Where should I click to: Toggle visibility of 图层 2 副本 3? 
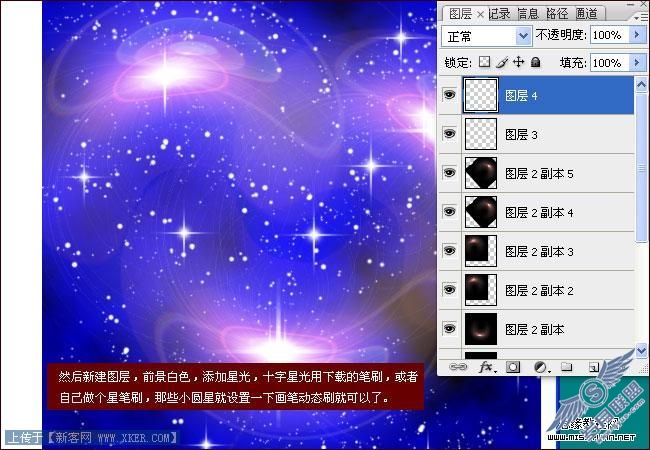point(449,250)
